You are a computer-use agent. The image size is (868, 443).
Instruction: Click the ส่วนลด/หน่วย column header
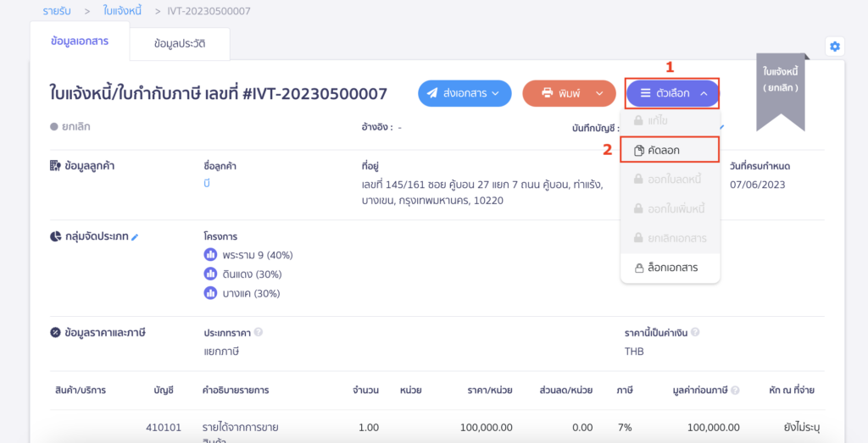click(x=565, y=390)
